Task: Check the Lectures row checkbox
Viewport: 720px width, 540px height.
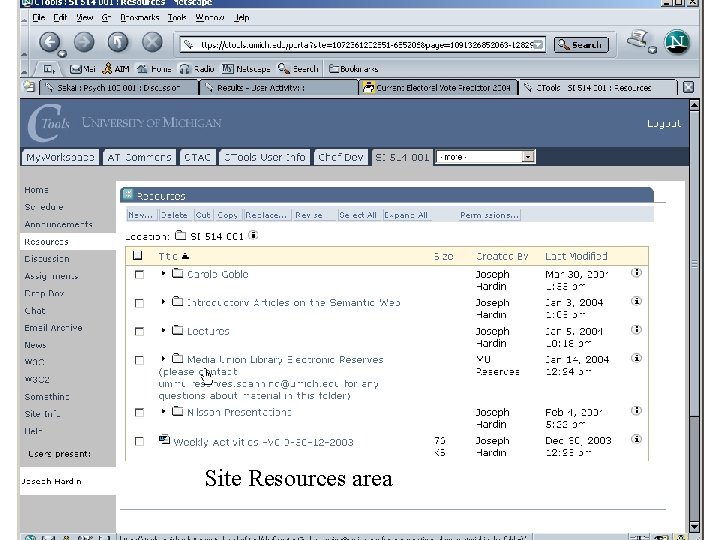Action: click(x=139, y=332)
